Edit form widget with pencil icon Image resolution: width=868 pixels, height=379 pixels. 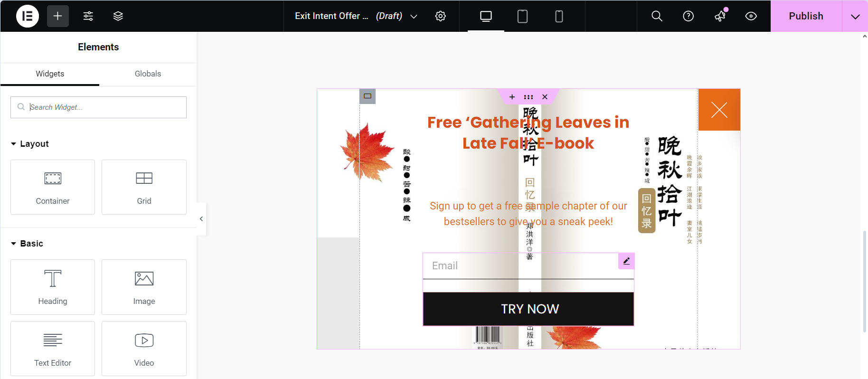[x=626, y=261]
